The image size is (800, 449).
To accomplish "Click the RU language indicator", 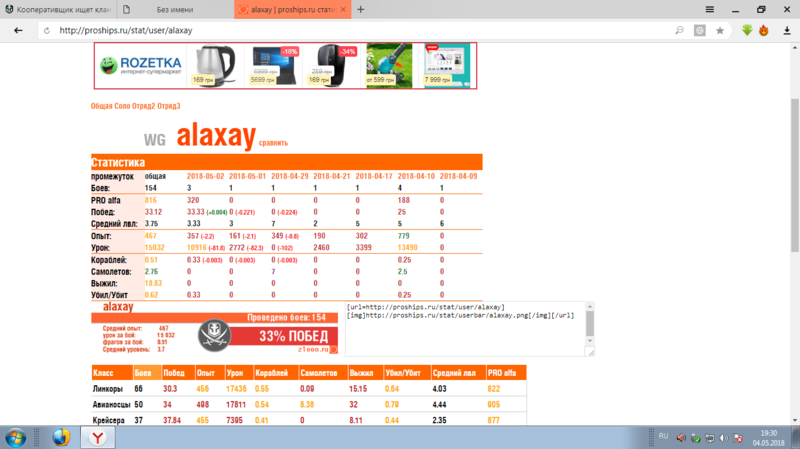I will point(663,436).
